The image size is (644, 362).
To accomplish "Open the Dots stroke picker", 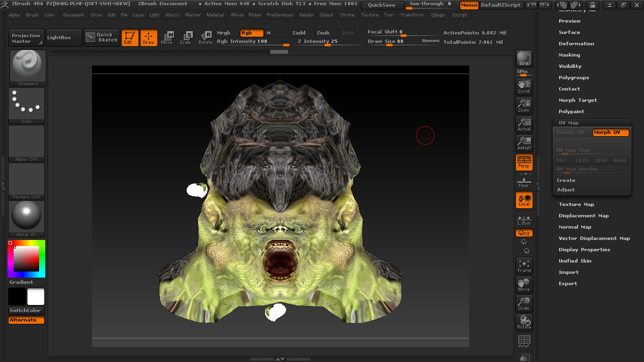I will click(26, 106).
